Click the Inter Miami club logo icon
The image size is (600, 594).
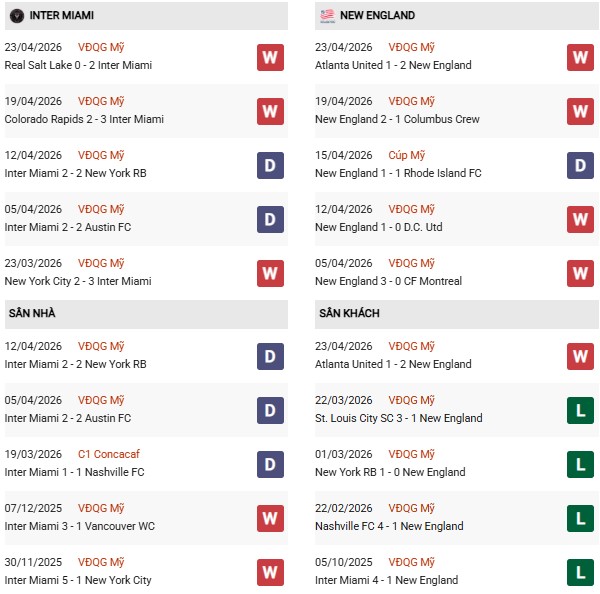15,16
